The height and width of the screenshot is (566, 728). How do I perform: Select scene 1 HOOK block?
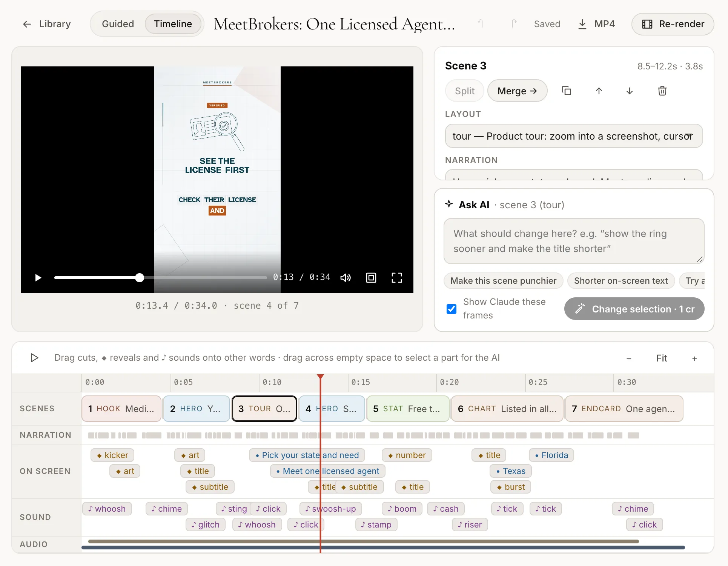click(x=121, y=409)
